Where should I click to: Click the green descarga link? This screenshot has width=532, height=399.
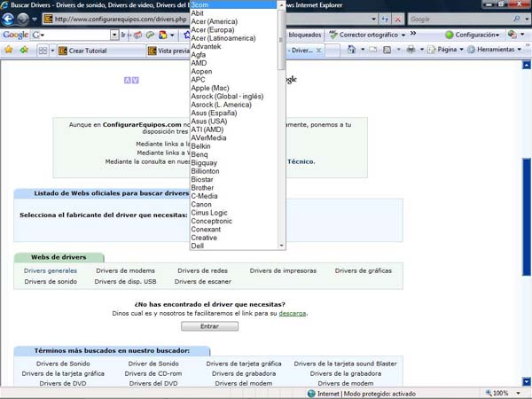coord(292,314)
